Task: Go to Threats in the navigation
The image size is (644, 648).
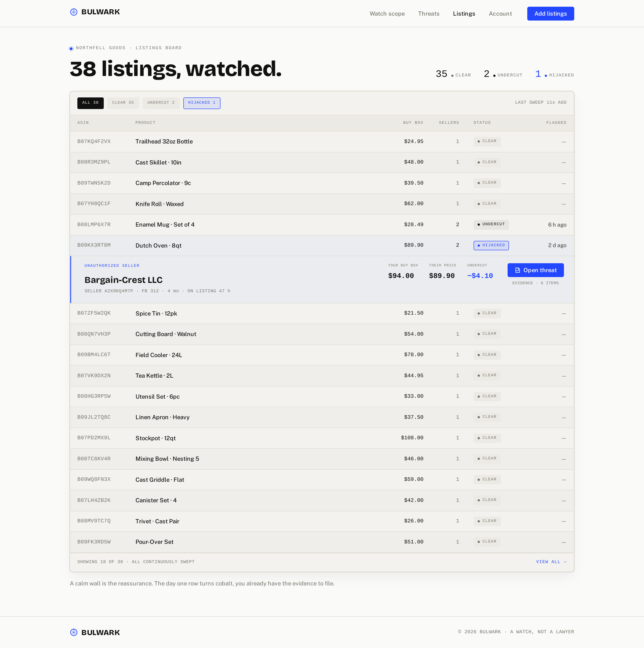Action: click(428, 14)
